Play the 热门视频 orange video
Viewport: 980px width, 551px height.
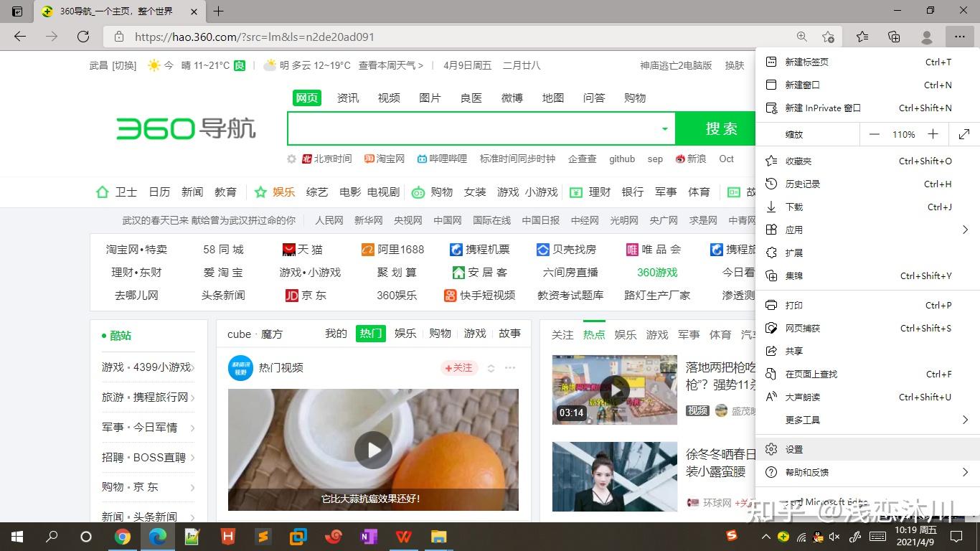click(373, 450)
